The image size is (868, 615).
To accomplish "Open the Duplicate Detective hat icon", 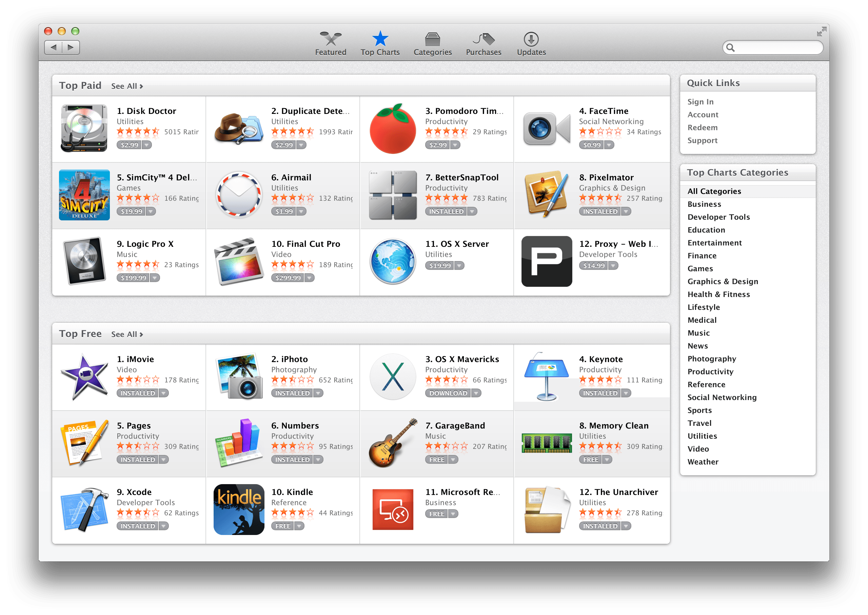I will coord(239,128).
